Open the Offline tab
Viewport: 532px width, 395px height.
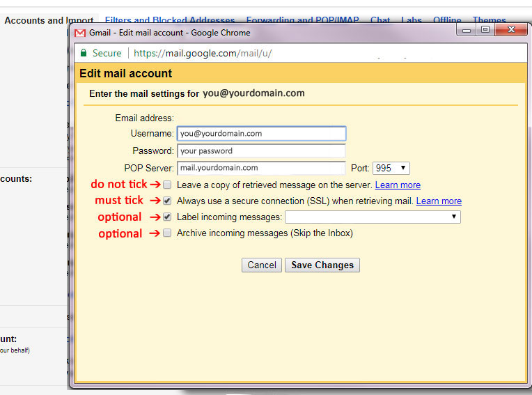pos(447,20)
